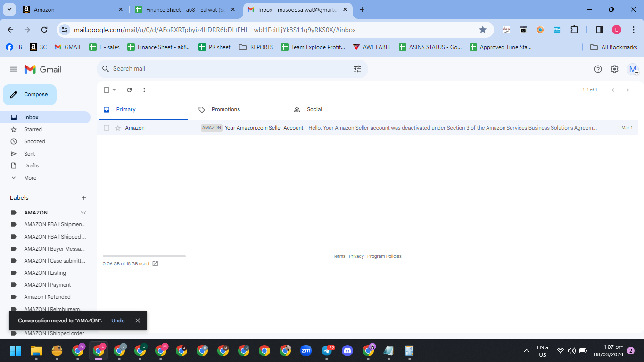Click the Gmail logo
This screenshot has width=644, height=362.
click(x=43, y=69)
